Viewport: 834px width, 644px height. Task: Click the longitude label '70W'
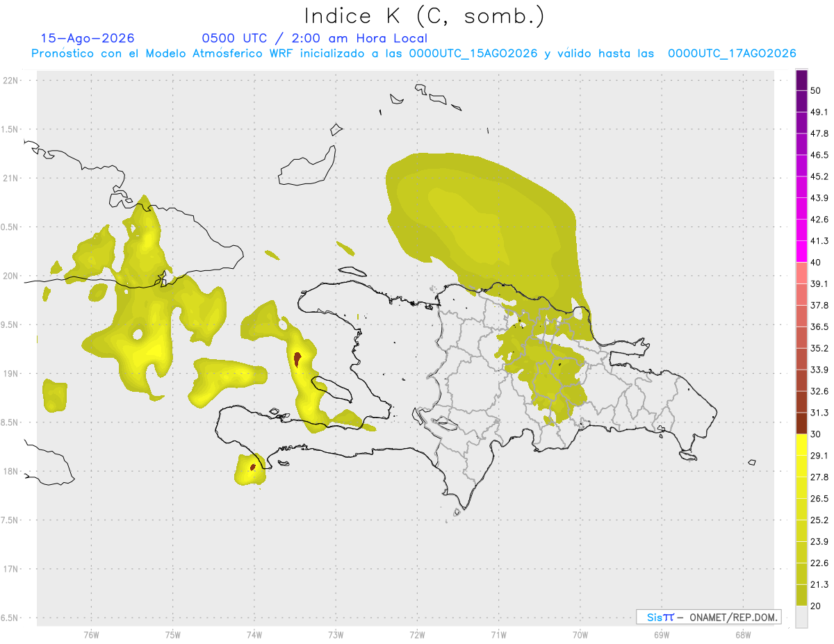(580, 635)
